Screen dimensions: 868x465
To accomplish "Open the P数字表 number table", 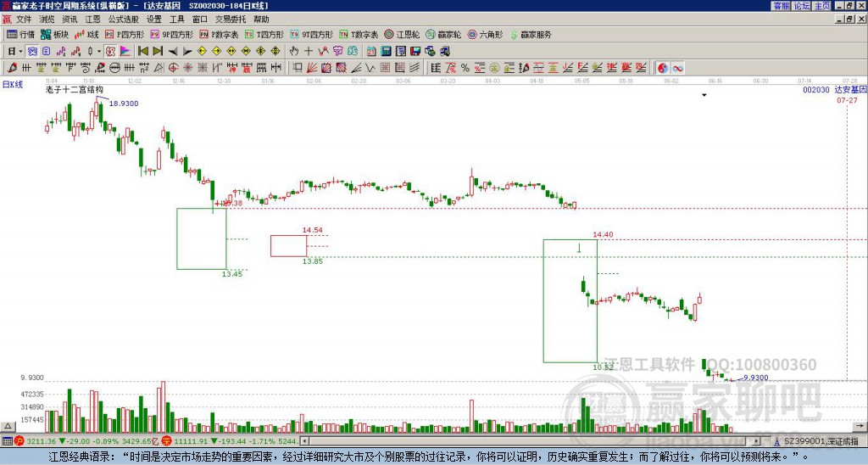I will pos(220,34).
